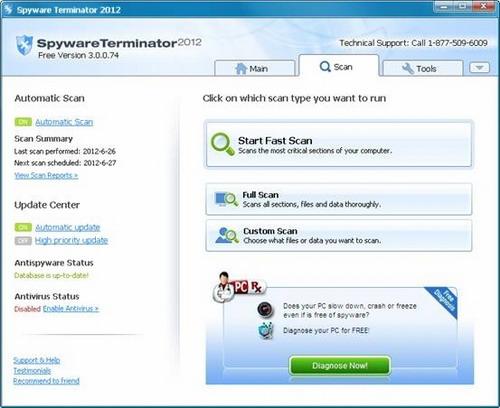The width and height of the screenshot is (500, 408).
Task: Click the Full Scan monitor icon
Action: pos(226,199)
